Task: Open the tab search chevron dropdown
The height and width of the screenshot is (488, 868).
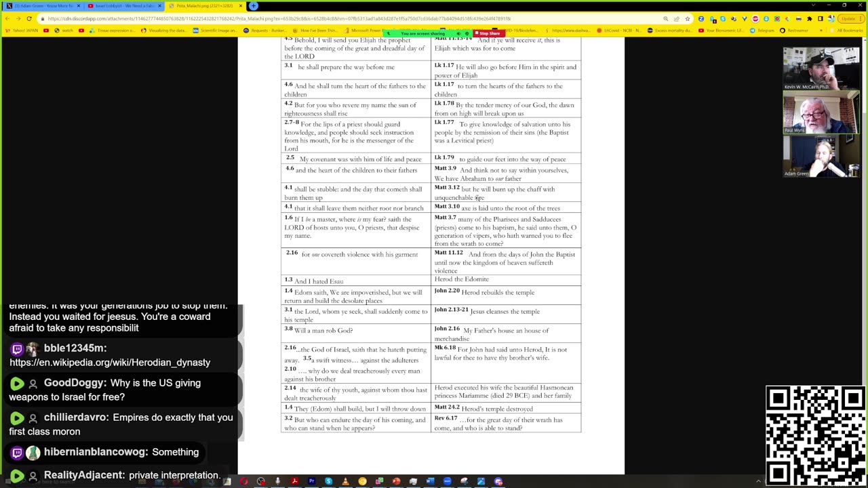Action: tap(812, 5)
